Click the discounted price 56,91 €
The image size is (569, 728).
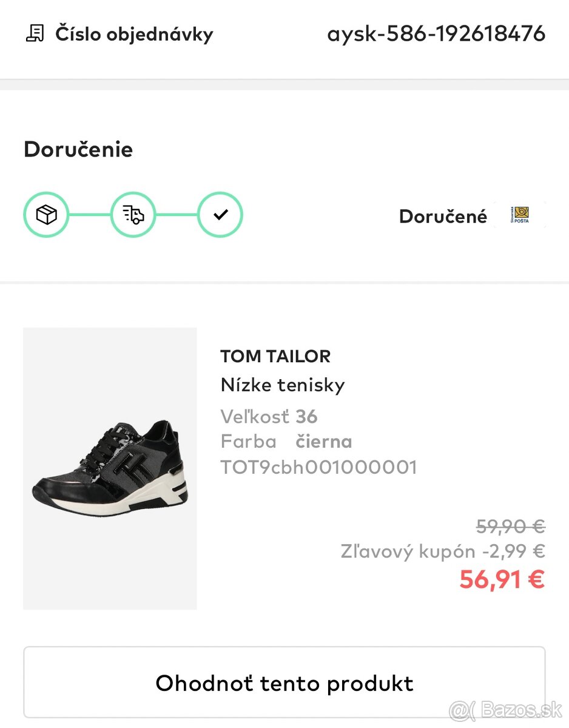point(501,579)
